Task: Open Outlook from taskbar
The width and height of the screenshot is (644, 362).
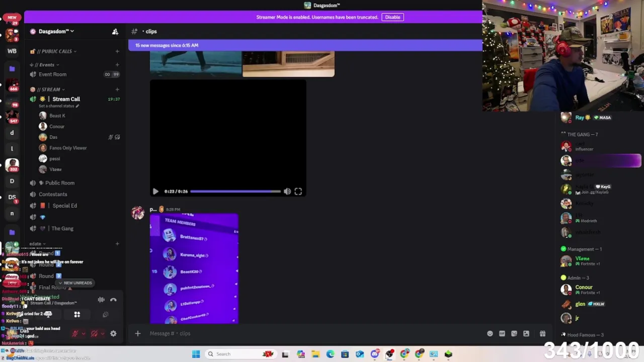Action: point(360,354)
